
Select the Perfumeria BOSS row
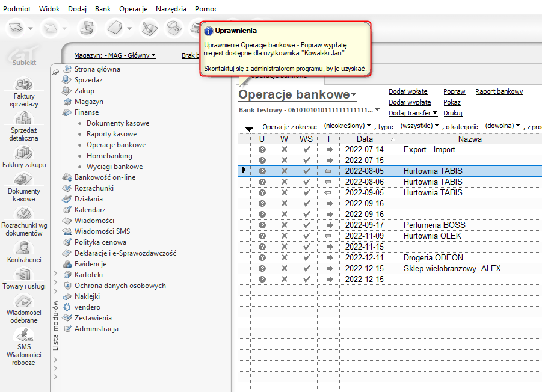390,225
